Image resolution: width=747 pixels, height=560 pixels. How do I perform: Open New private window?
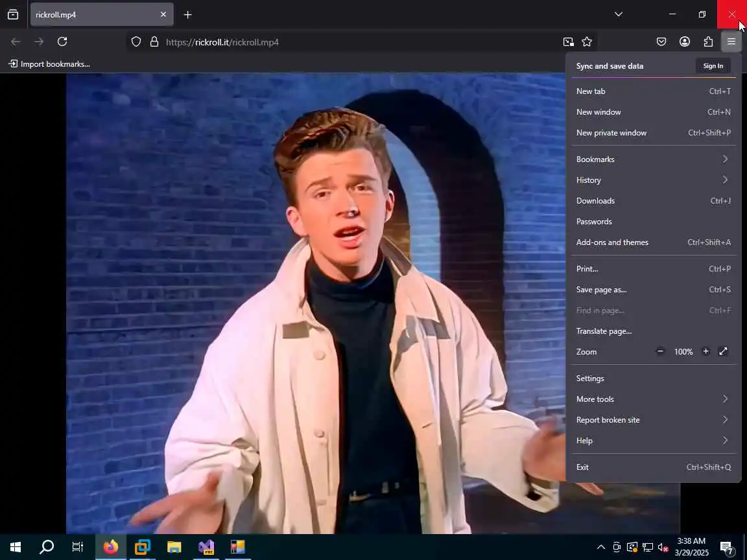pyautogui.click(x=653, y=133)
